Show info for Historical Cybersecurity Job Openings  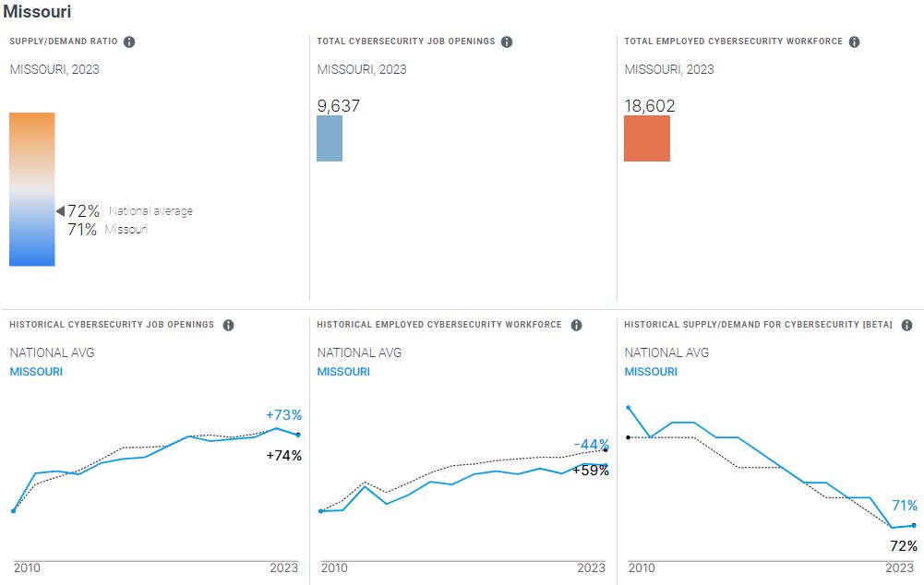228,325
